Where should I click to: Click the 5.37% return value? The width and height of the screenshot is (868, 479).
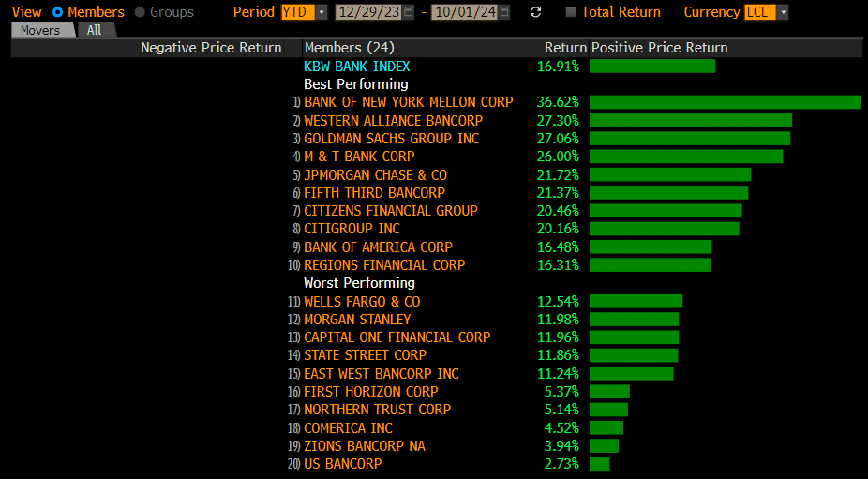click(561, 392)
